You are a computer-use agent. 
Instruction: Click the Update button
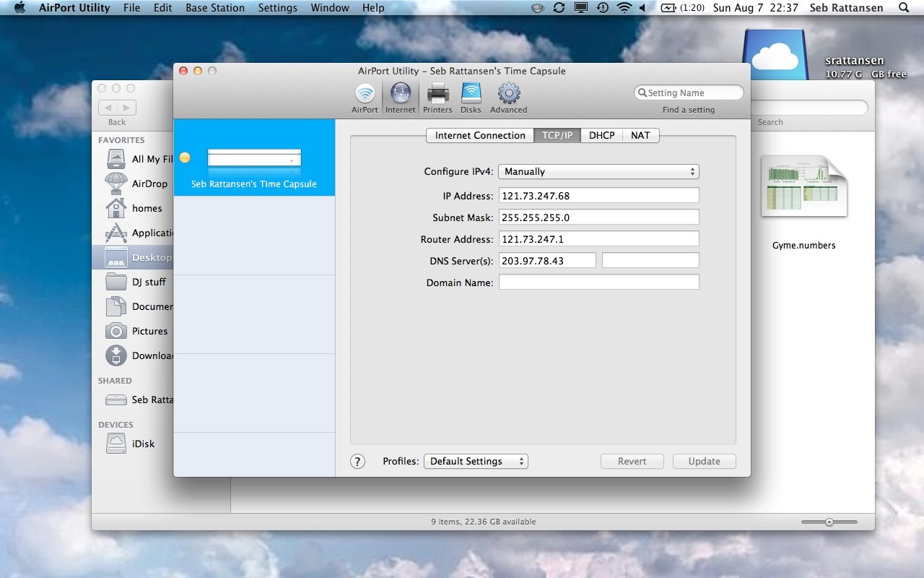click(704, 462)
